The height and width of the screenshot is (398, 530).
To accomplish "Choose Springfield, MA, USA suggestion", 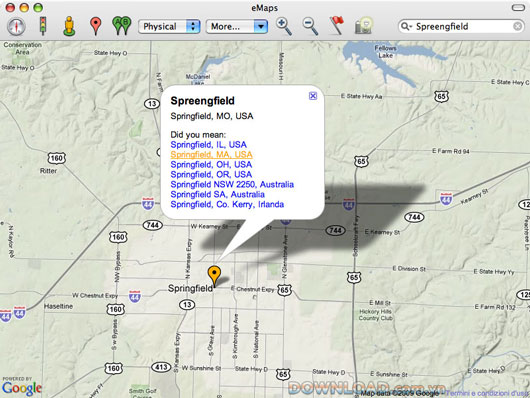I will tap(211, 155).
